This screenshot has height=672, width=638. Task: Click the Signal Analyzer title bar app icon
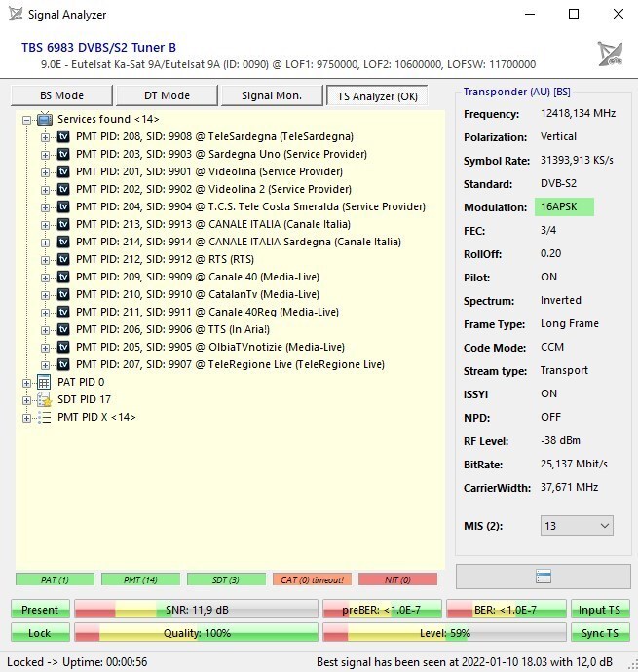(x=16, y=15)
